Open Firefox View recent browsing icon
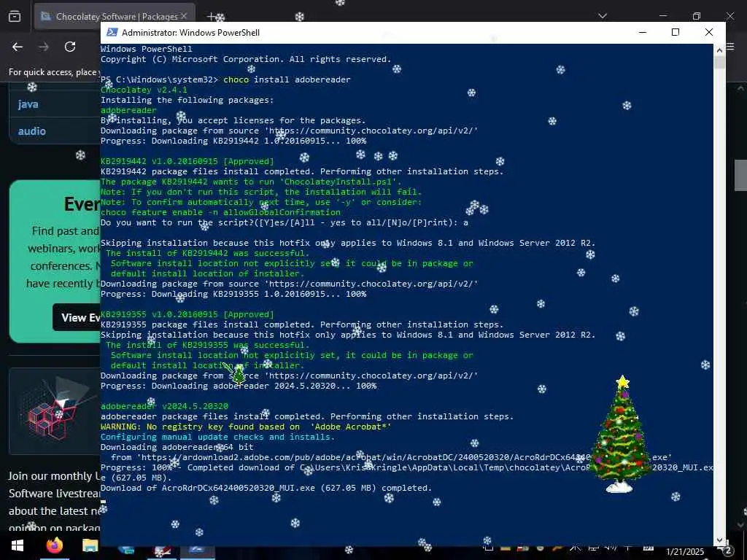The image size is (747, 560). click(x=15, y=16)
